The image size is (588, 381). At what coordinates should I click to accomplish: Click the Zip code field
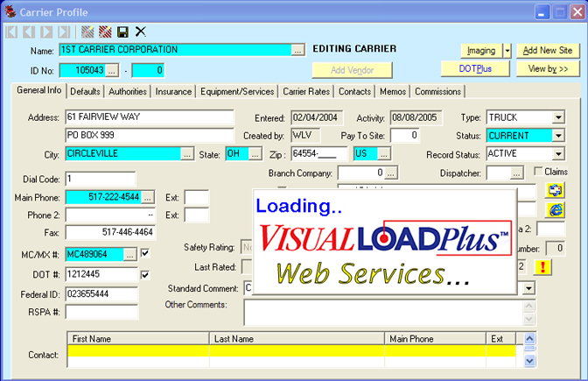point(319,154)
